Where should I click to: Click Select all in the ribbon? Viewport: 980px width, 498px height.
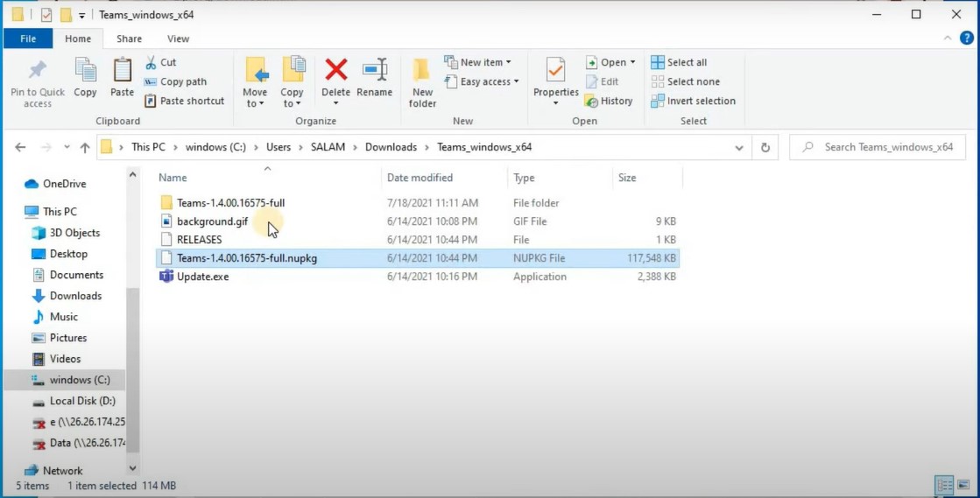(x=679, y=62)
